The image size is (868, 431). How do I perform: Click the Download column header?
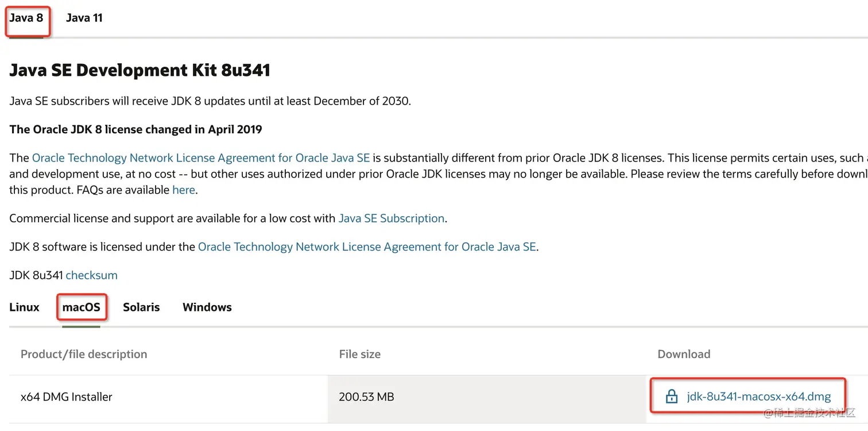(x=684, y=354)
